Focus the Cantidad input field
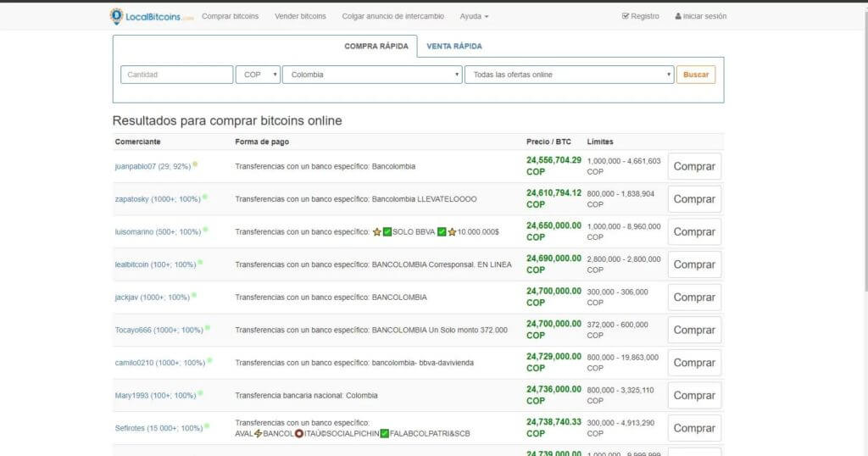The width and height of the screenshot is (868, 456). point(176,75)
